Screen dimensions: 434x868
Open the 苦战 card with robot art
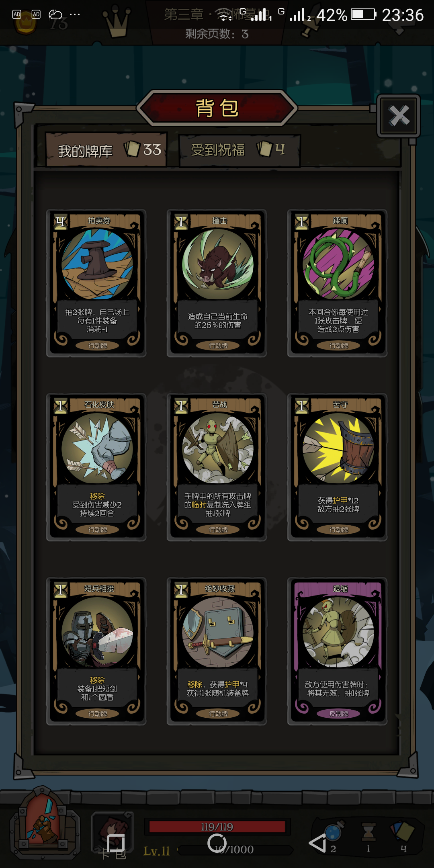coord(217,467)
